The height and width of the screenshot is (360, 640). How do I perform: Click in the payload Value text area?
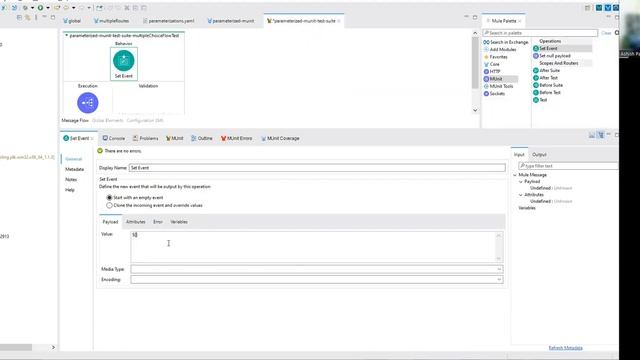click(314, 247)
